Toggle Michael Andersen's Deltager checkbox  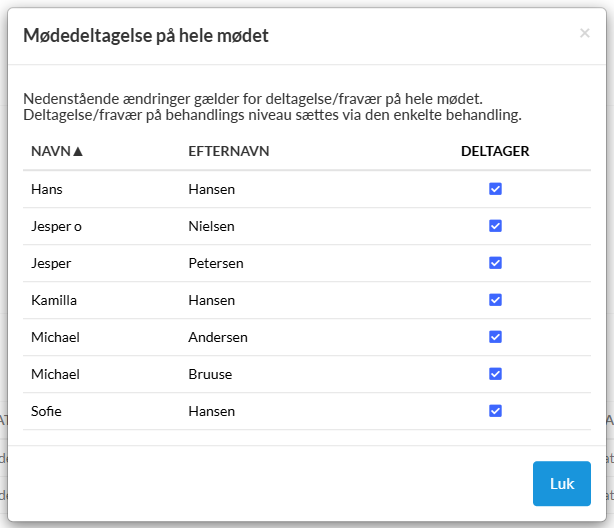point(495,337)
